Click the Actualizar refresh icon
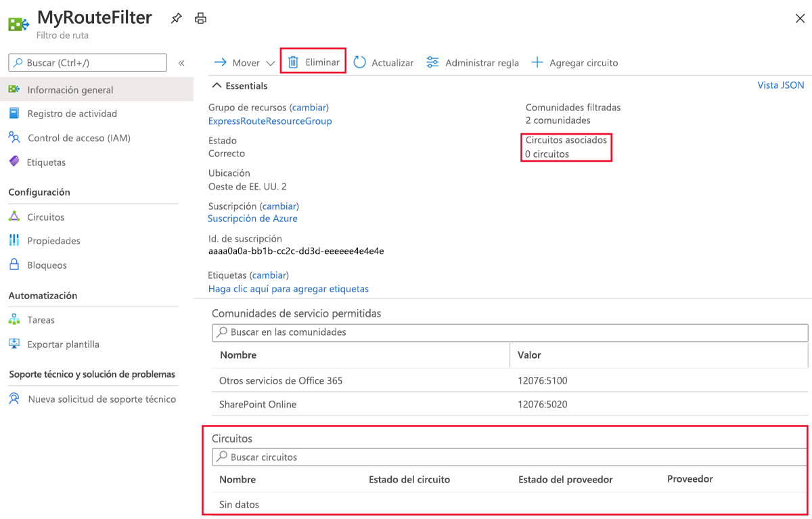The width and height of the screenshot is (812, 519). click(x=360, y=62)
